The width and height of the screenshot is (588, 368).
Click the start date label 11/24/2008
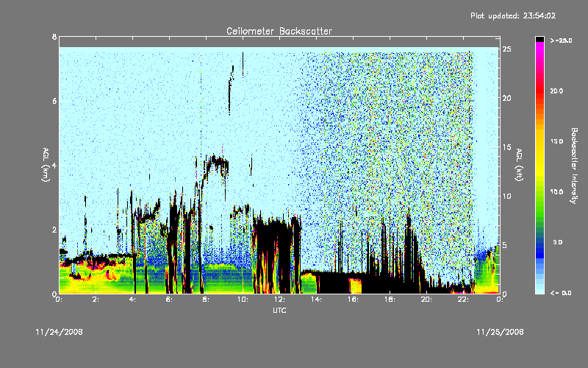point(59,332)
